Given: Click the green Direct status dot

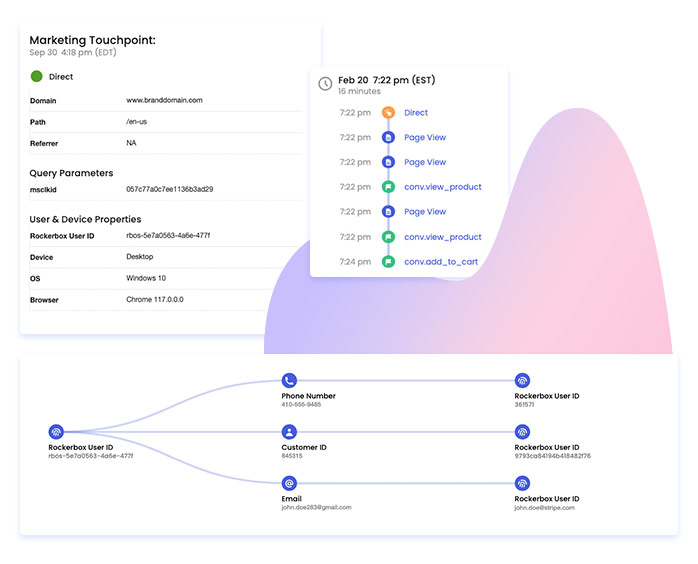Looking at the screenshot, I should pyautogui.click(x=37, y=76).
